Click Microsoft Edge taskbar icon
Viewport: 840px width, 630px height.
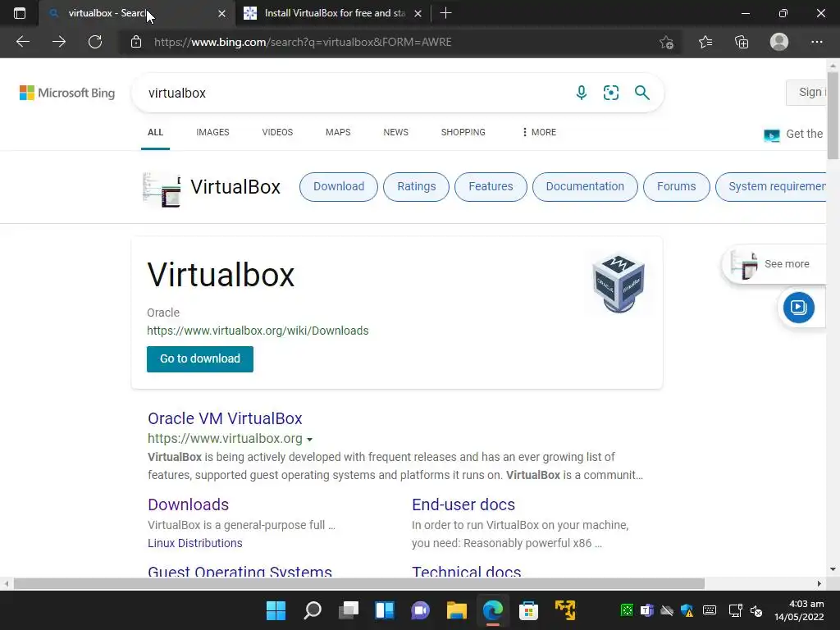click(493, 610)
